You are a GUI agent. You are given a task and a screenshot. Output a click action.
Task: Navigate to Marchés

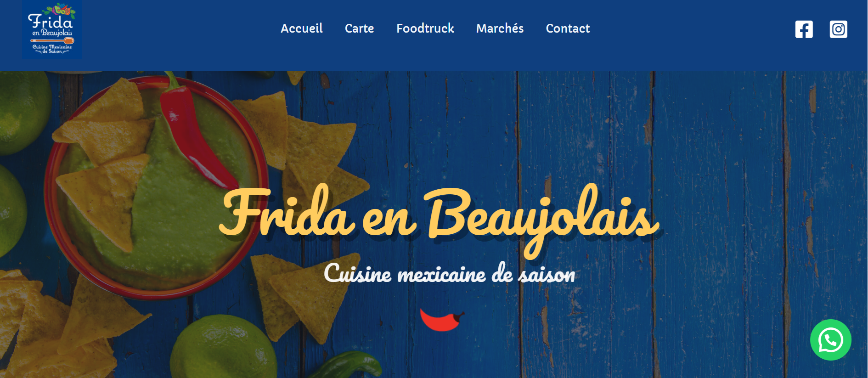pyautogui.click(x=500, y=28)
